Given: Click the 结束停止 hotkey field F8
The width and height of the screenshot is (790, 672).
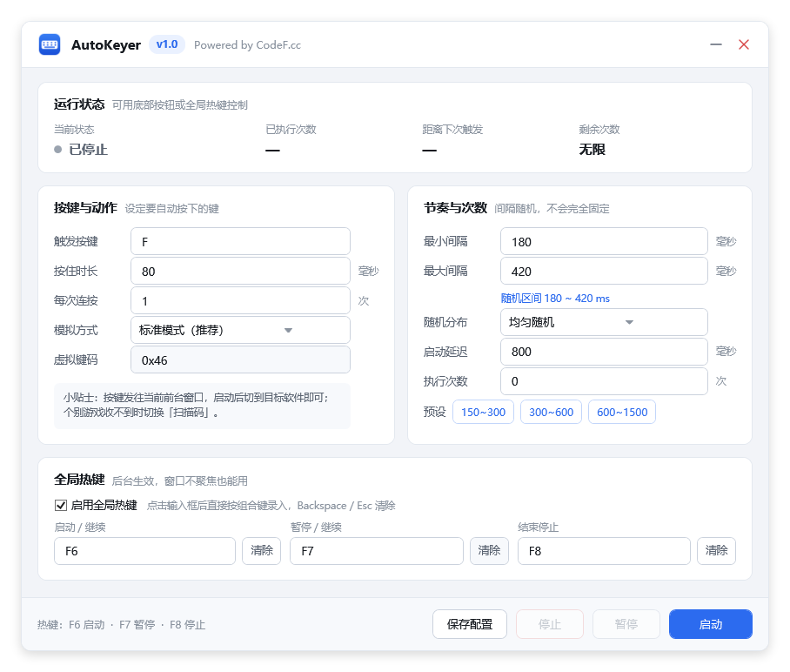Looking at the screenshot, I should tap(604, 551).
